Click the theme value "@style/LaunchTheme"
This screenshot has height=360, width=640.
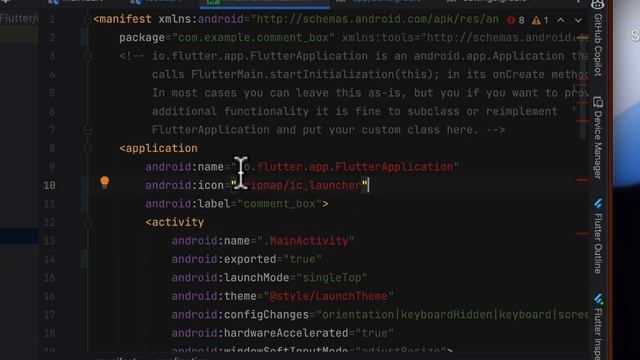pyautogui.click(x=329, y=296)
